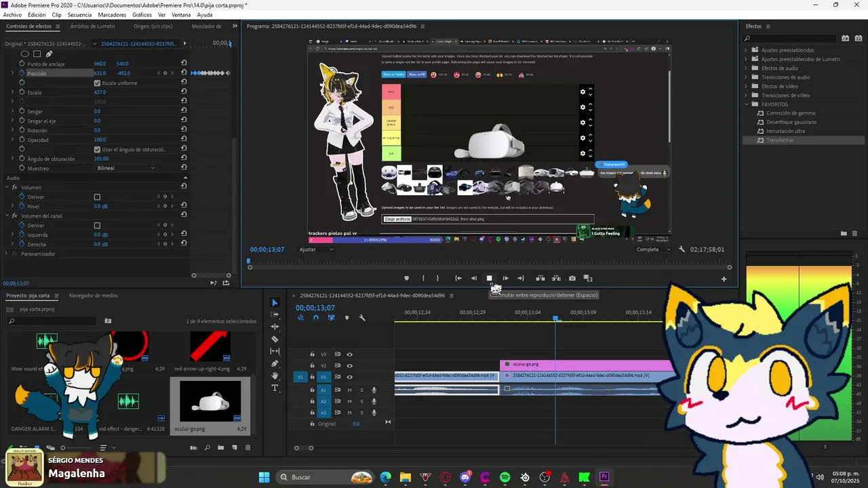Switch to Navegador de medios tab

pyautogui.click(x=94, y=296)
